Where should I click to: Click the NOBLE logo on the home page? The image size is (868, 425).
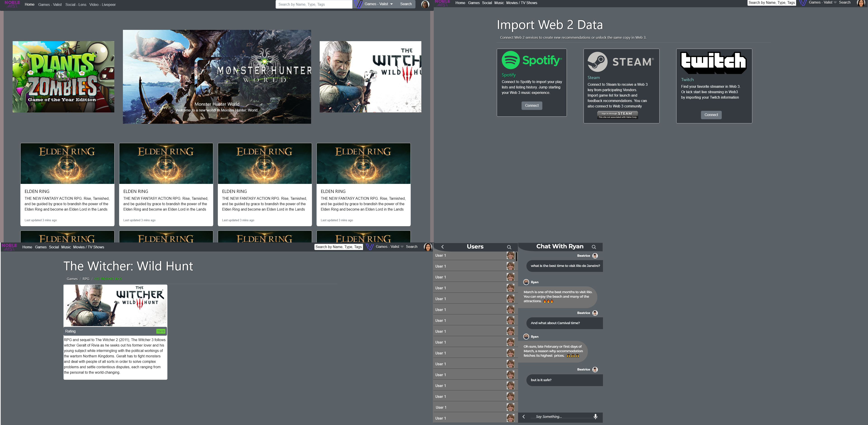(x=12, y=4)
